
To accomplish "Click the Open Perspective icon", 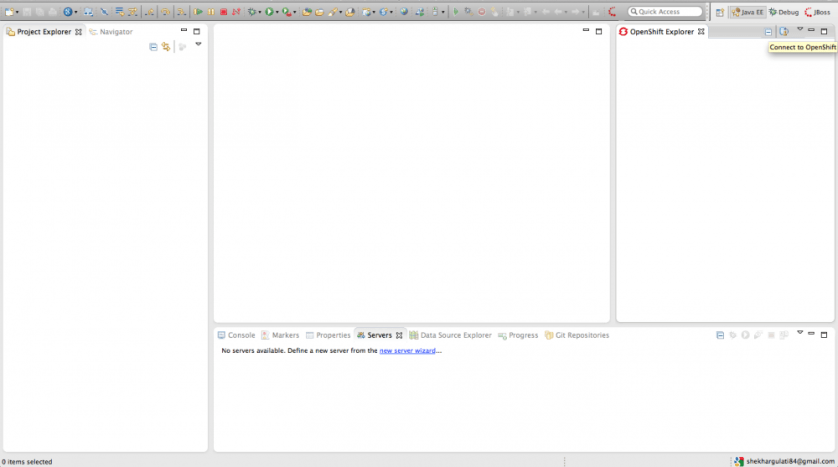I will pyautogui.click(x=720, y=12).
